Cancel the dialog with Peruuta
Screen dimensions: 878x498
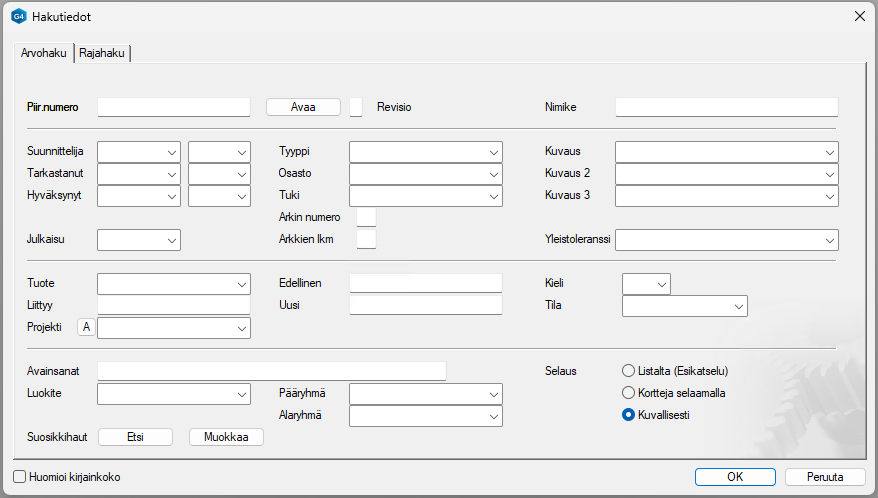click(x=825, y=477)
